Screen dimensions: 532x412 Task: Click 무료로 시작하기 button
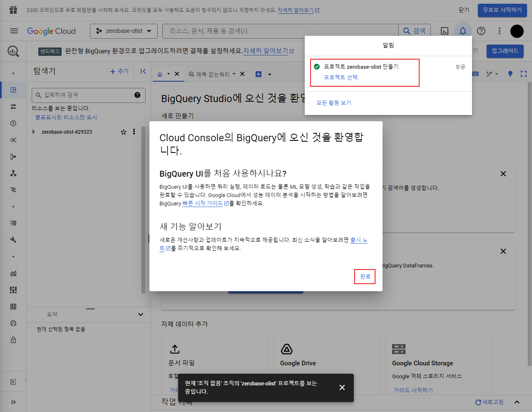click(x=502, y=10)
